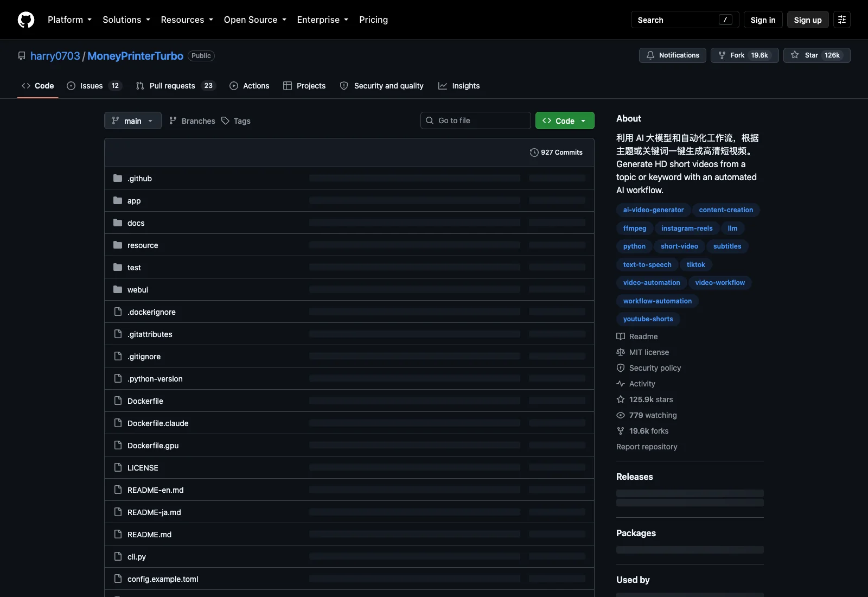The image size is (868, 597).
Task: Open the Resources dropdown menu
Action: click(x=187, y=20)
